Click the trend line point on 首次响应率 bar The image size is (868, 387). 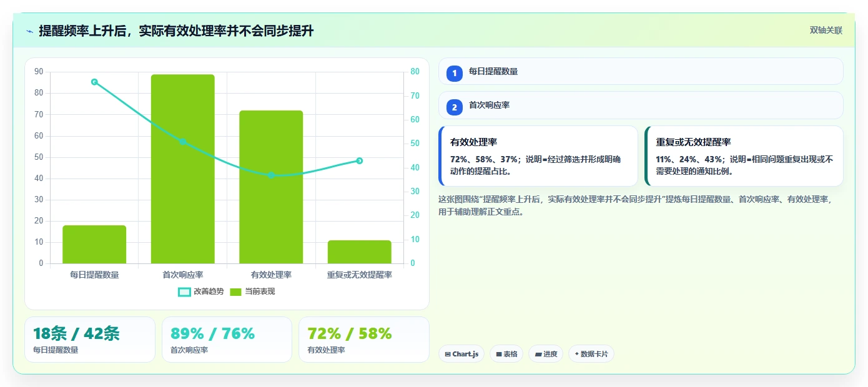(183, 142)
